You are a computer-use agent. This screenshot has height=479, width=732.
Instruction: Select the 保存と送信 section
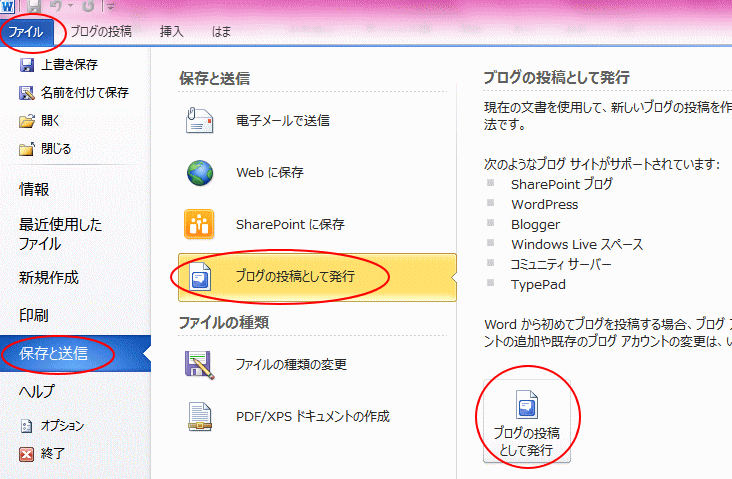click(75, 353)
